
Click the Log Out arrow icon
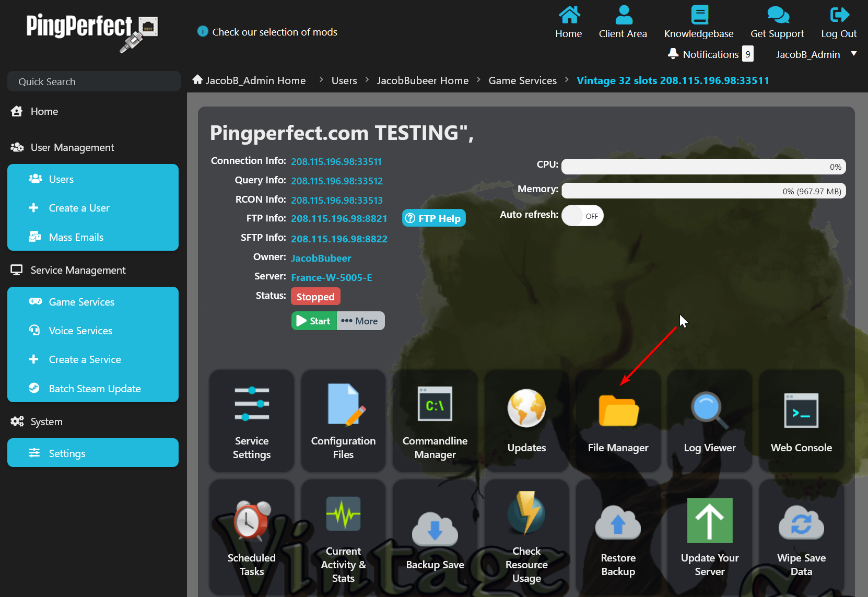(839, 15)
